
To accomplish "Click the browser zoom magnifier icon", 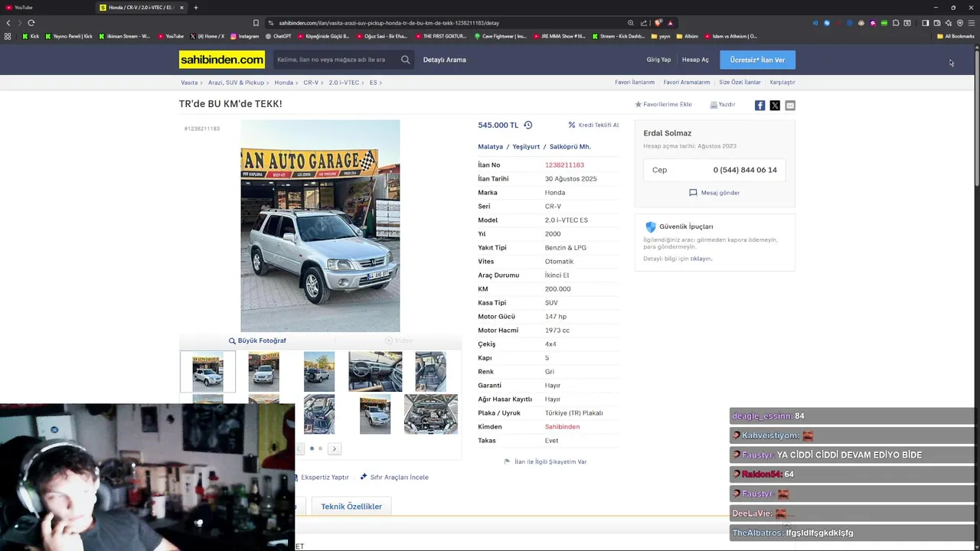I will tap(630, 23).
